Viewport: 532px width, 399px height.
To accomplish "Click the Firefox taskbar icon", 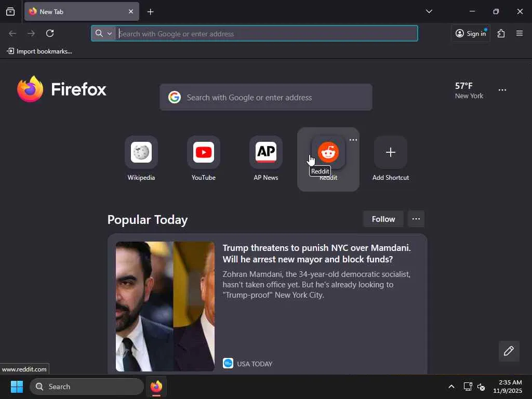I will tap(156, 387).
